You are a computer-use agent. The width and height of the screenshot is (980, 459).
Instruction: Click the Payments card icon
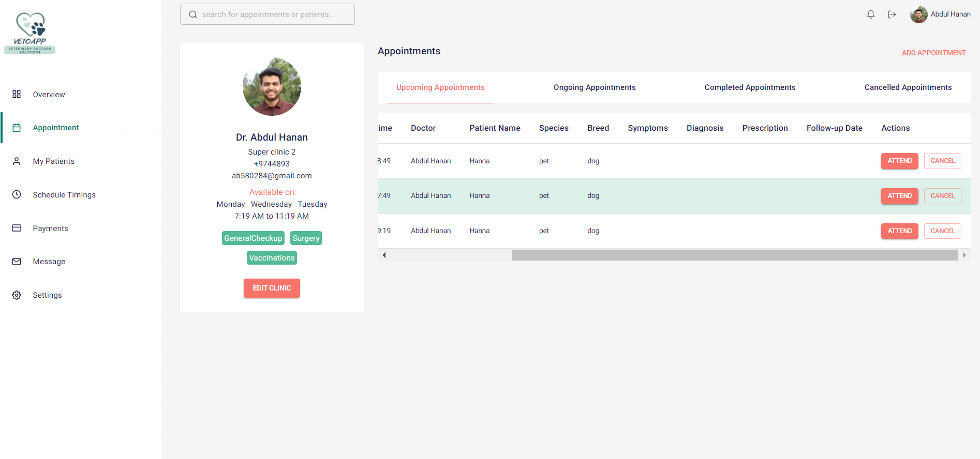pos(17,228)
